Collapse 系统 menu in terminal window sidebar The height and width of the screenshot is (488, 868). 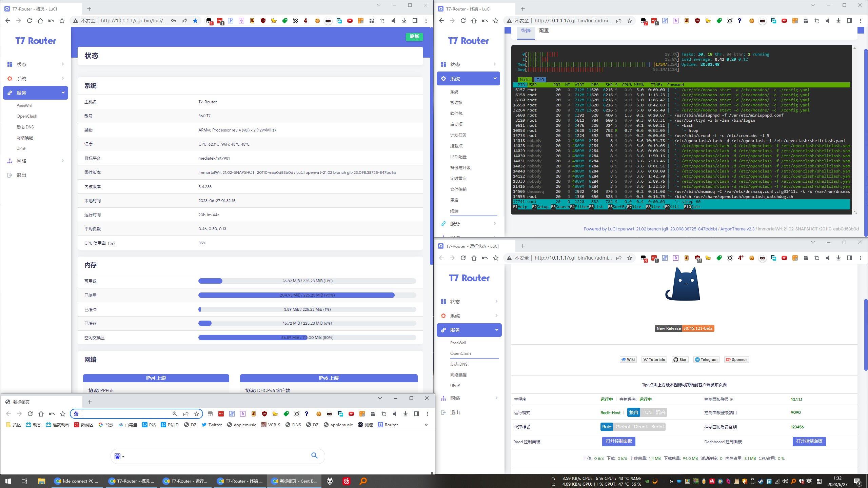pyautogui.click(x=468, y=79)
